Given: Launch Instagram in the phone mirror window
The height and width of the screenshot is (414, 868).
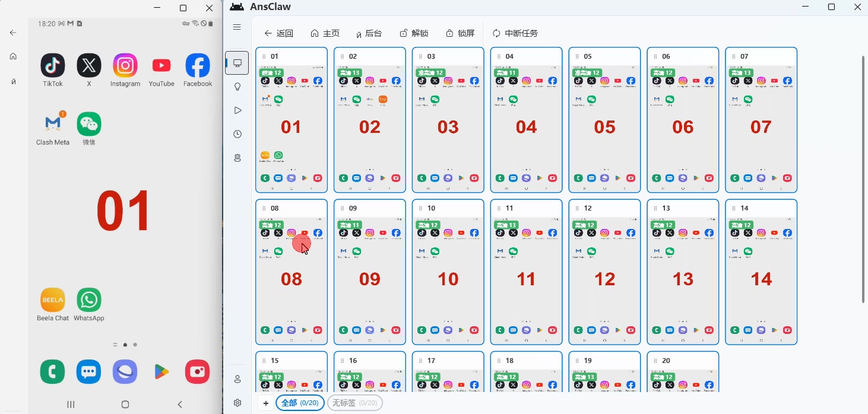Looking at the screenshot, I should pos(125,65).
